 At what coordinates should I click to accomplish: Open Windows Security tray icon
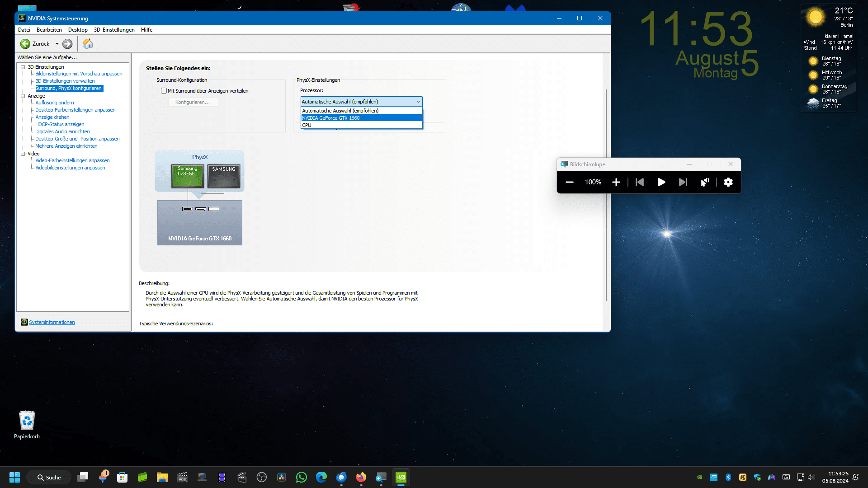point(757,477)
